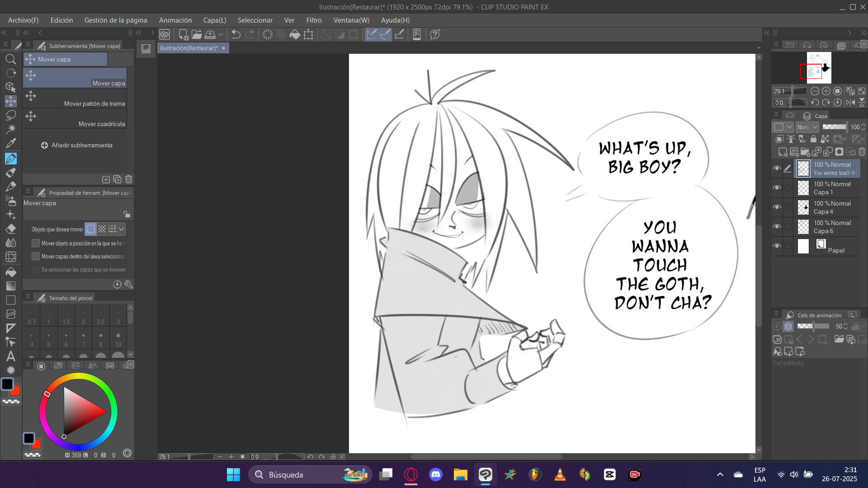Select the Eyedropper tool
Image resolution: width=868 pixels, height=488 pixels.
(x=11, y=143)
